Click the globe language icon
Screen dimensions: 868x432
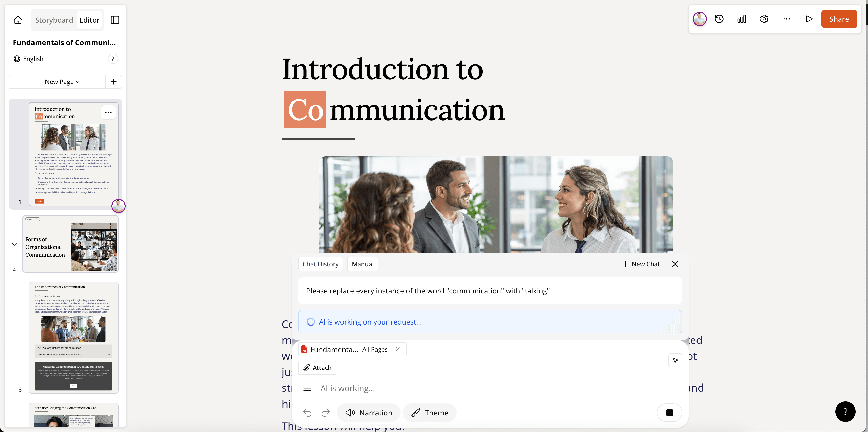[x=17, y=59]
